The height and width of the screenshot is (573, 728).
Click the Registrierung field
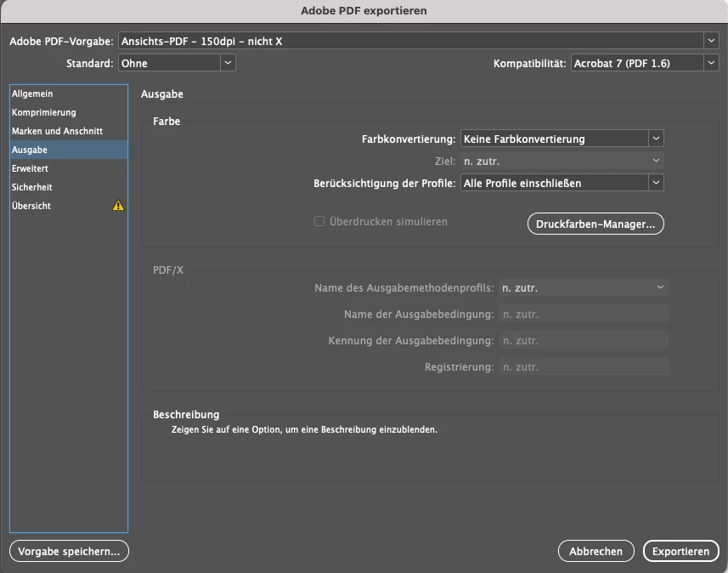point(583,366)
